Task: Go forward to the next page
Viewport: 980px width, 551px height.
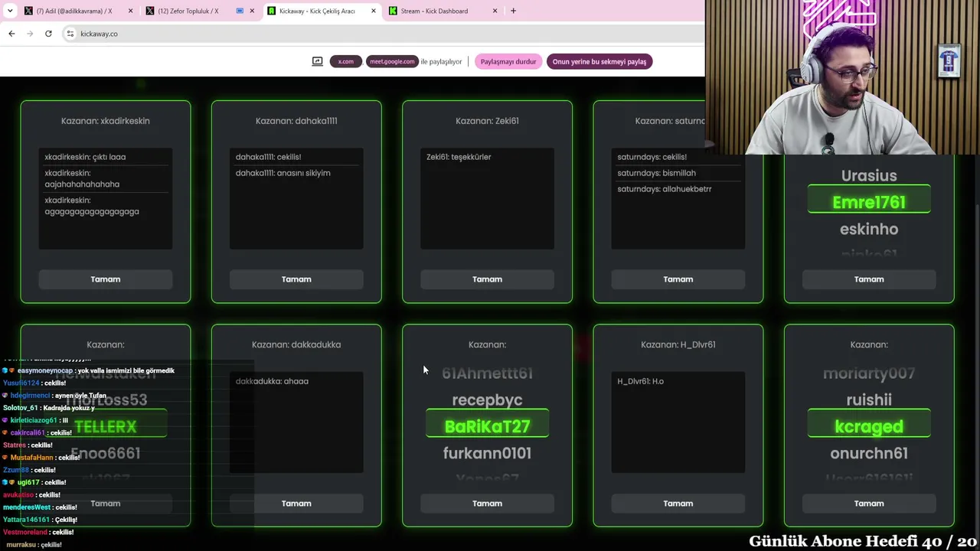Action: [x=30, y=34]
